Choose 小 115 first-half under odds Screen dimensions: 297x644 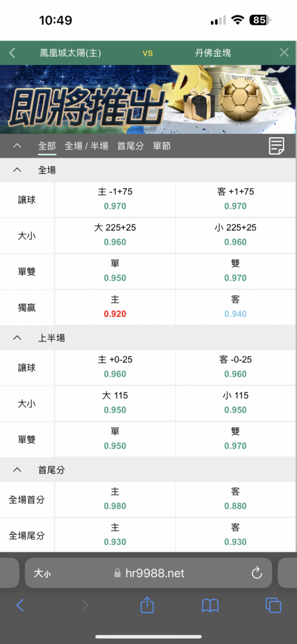click(236, 403)
